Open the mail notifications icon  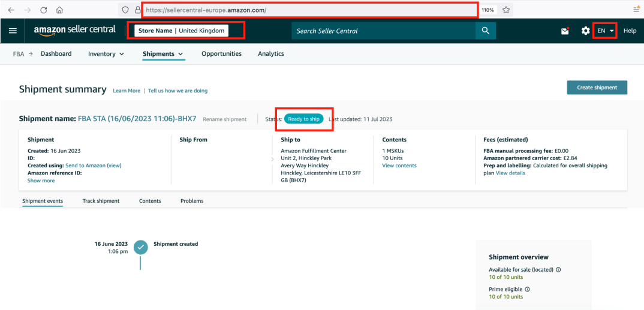565,31
